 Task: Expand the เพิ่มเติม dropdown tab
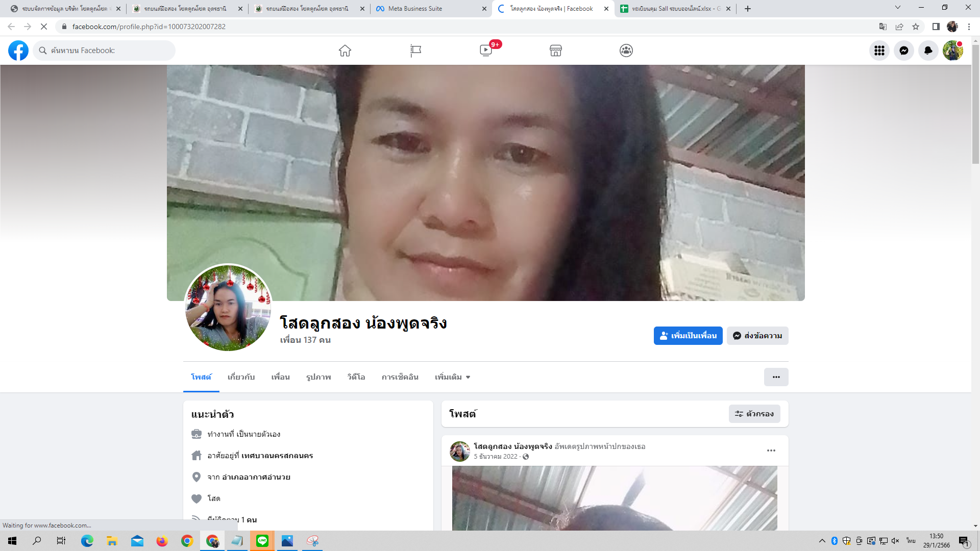point(452,377)
